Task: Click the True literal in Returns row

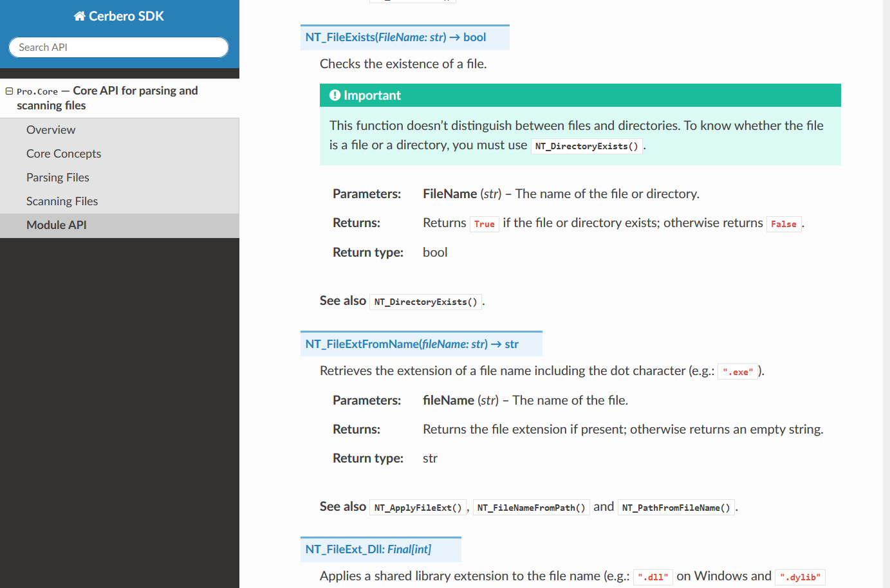Action: pyautogui.click(x=485, y=224)
